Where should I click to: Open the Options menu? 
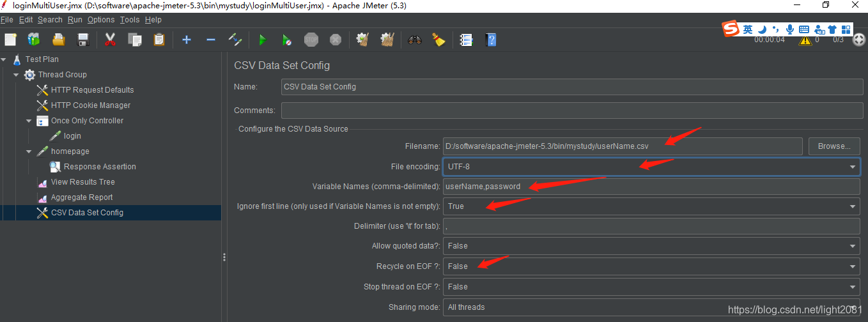click(x=101, y=20)
